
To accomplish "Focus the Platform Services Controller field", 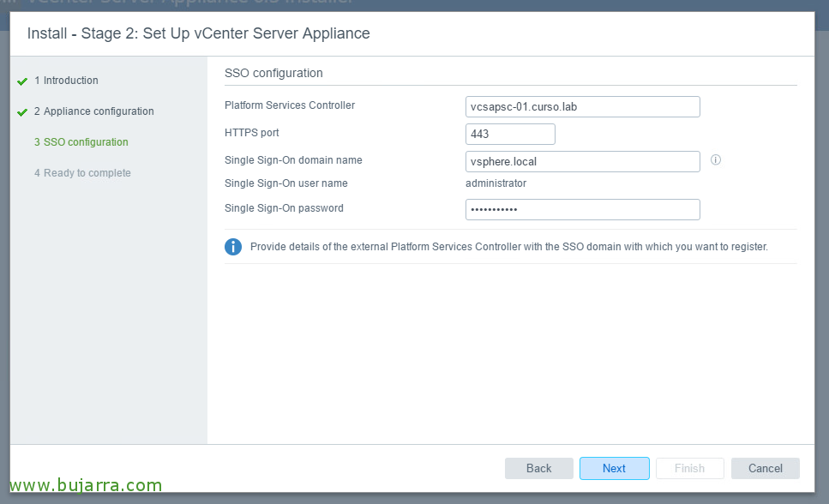I will tap(583, 107).
